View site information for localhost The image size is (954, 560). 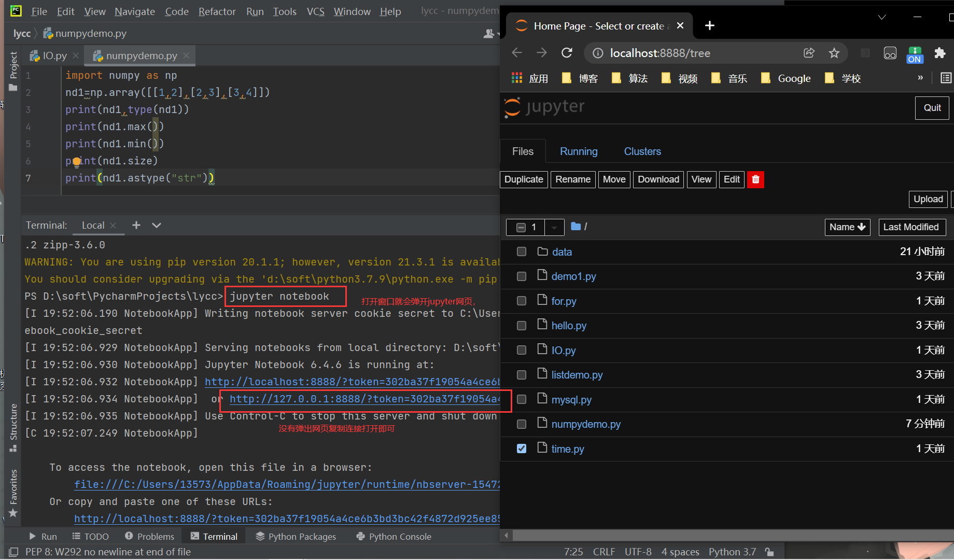598,53
